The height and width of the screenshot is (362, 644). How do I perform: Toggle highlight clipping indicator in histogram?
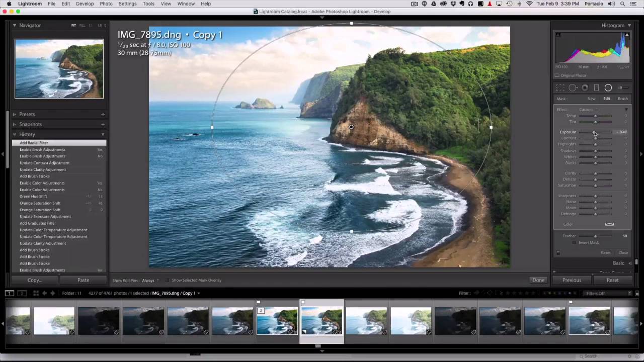627,35
